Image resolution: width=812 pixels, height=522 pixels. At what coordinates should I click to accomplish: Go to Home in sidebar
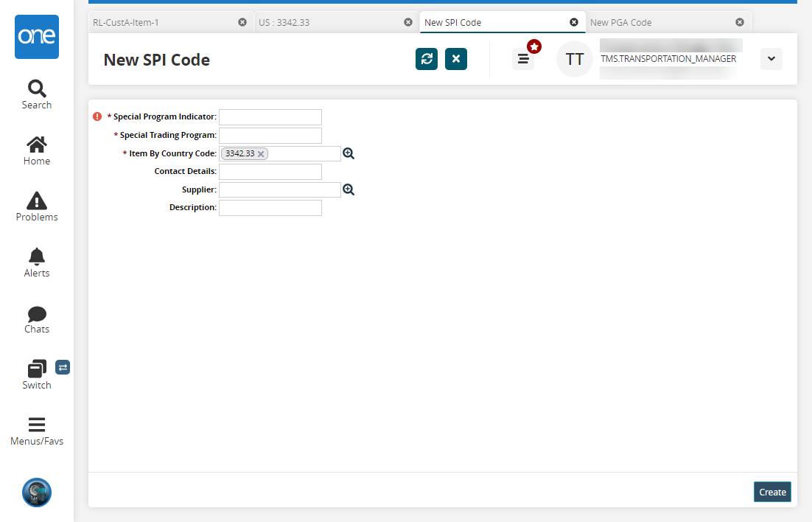pyautogui.click(x=37, y=151)
